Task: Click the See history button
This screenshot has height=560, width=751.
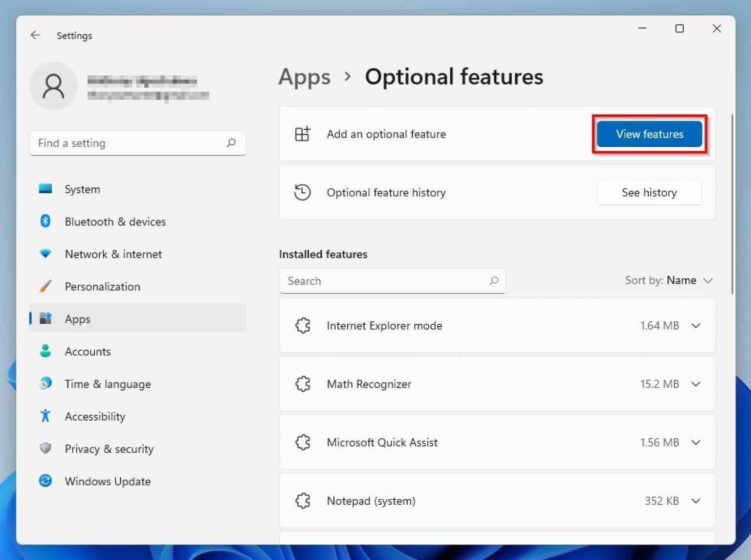Action: [649, 192]
